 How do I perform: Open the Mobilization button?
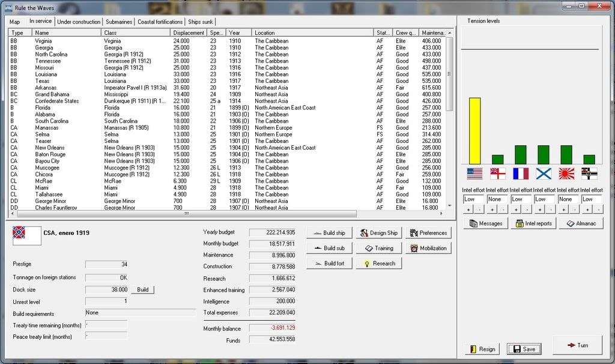[428, 248]
